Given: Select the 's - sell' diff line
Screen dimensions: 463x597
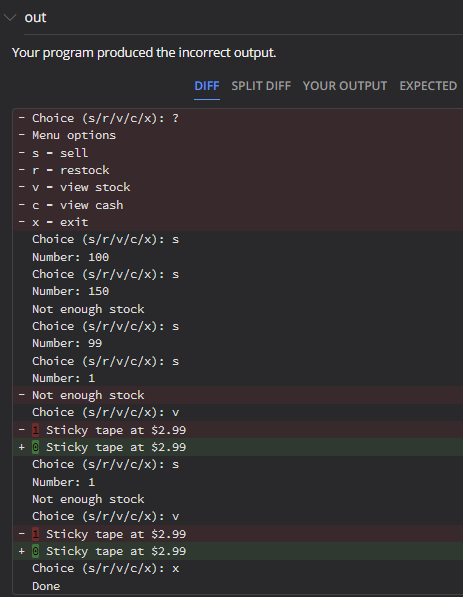Looking at the screenshot, I should click(238, 153).
